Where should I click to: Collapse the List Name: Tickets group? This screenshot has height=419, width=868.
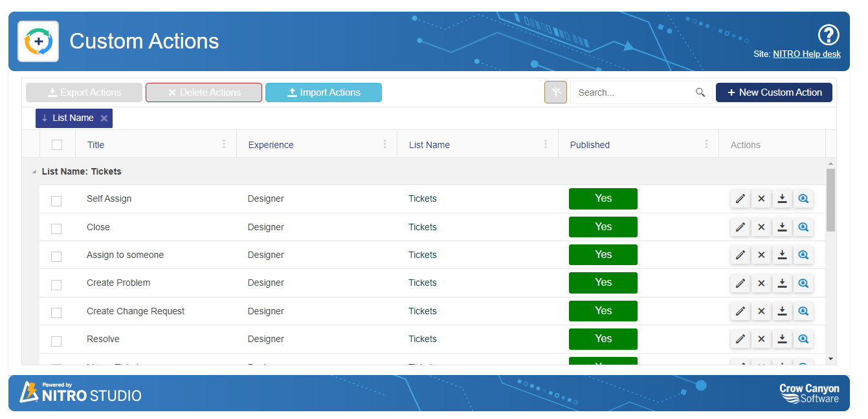(x=34, y=172)
